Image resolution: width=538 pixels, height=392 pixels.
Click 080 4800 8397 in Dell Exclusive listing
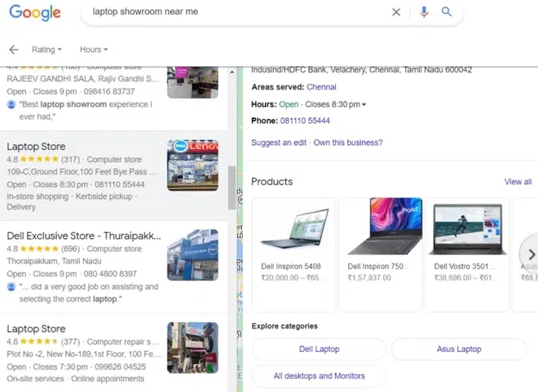[110, 274]
